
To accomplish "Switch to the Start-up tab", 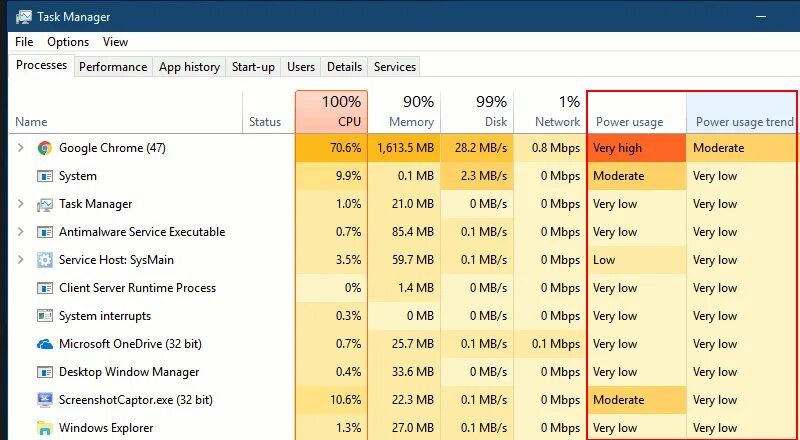I will (253, 67).
